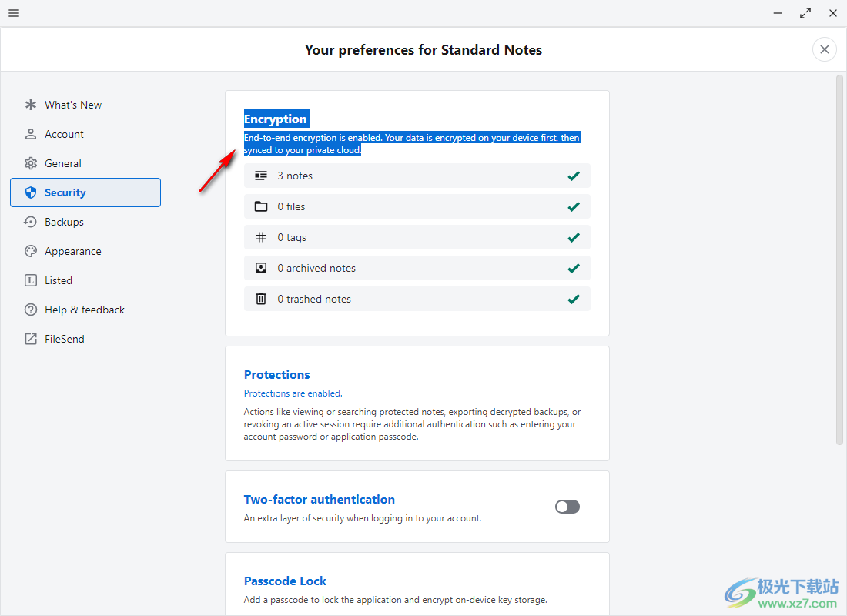Click the General gear icon
The image size is (847, 616).
pyautogui.click(x=31, y=163)
